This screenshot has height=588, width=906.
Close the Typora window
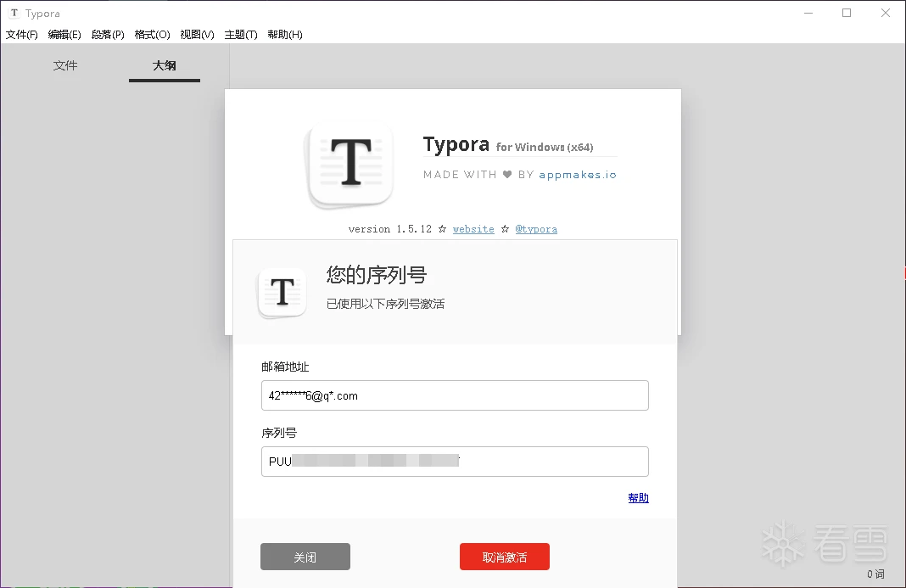click(x=885, y=13)
